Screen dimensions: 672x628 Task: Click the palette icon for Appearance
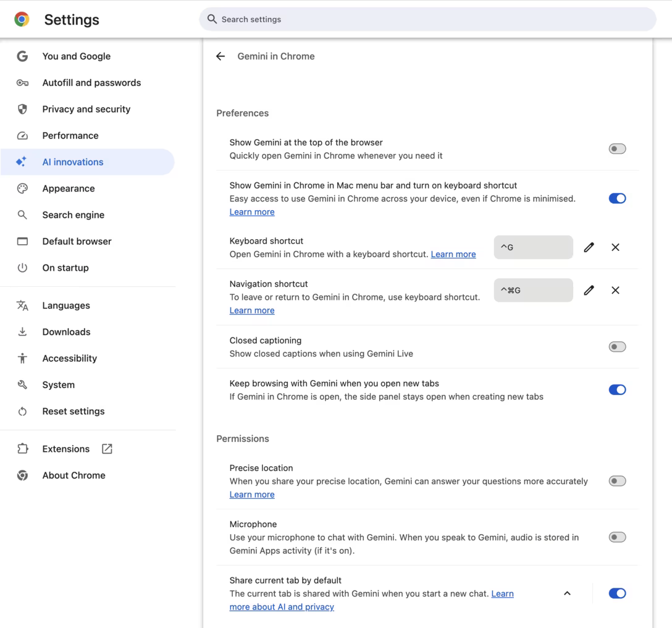click(22, 189)
